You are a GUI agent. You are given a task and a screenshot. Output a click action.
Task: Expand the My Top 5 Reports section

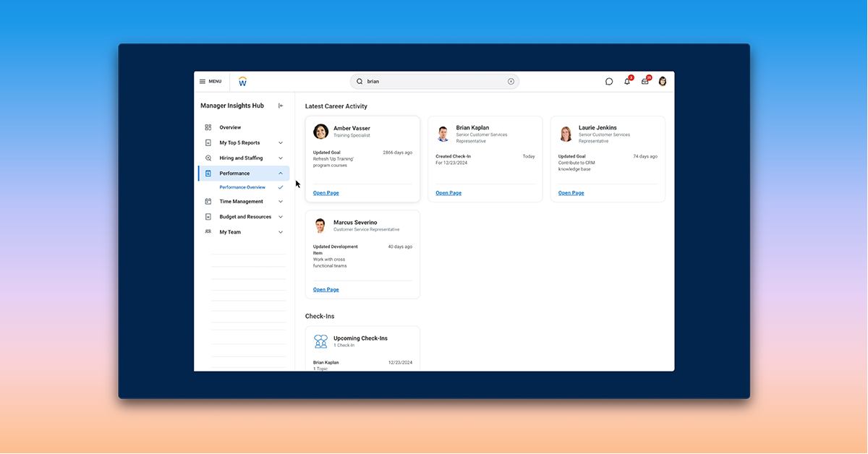point(281,142)
